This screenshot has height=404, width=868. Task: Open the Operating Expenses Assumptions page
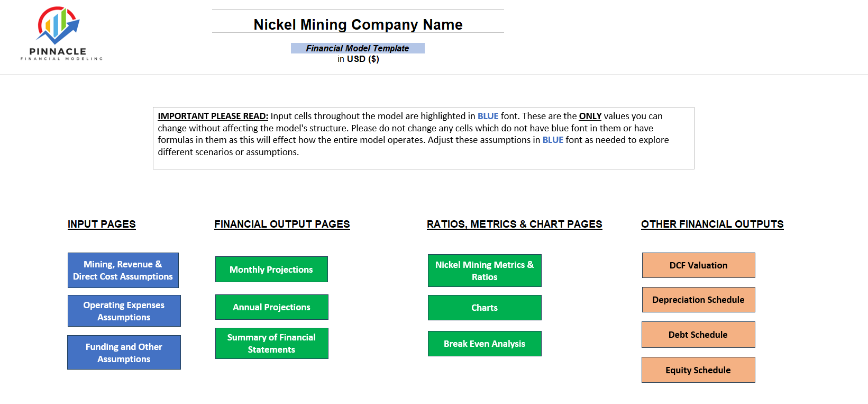point(124,311)
